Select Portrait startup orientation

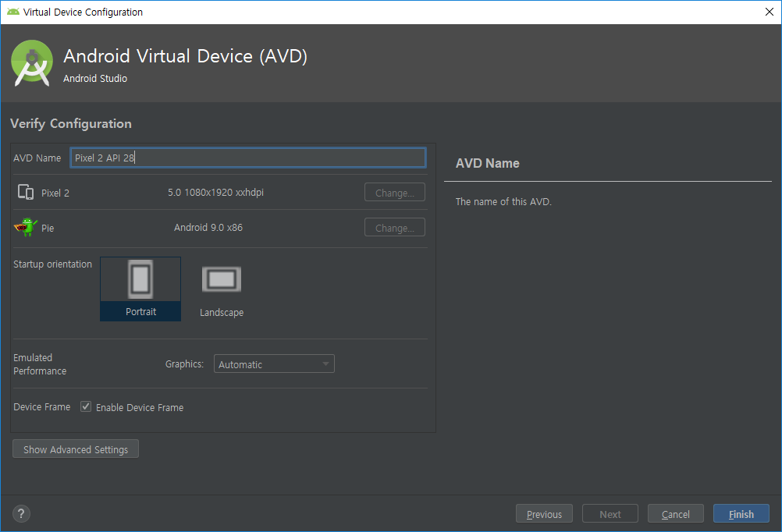coord(140,289)
